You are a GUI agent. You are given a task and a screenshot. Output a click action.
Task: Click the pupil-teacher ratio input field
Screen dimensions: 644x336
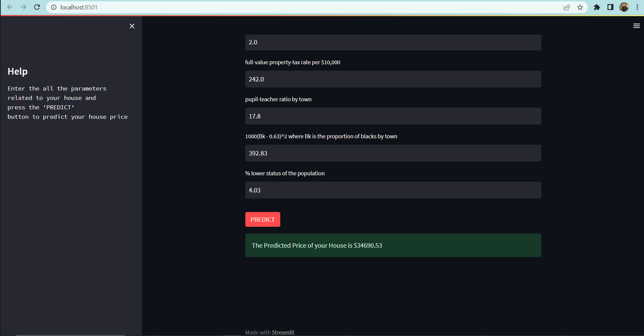click(x=393, y=116)
